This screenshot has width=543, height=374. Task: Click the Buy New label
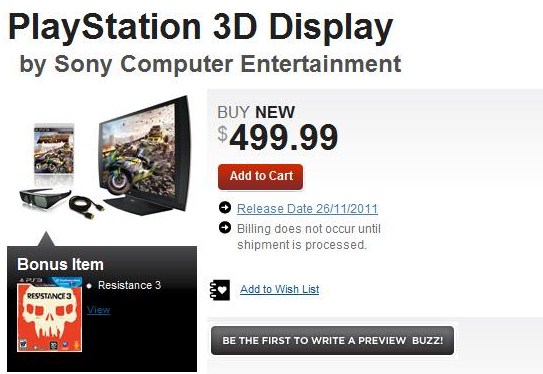coord(256,112)
